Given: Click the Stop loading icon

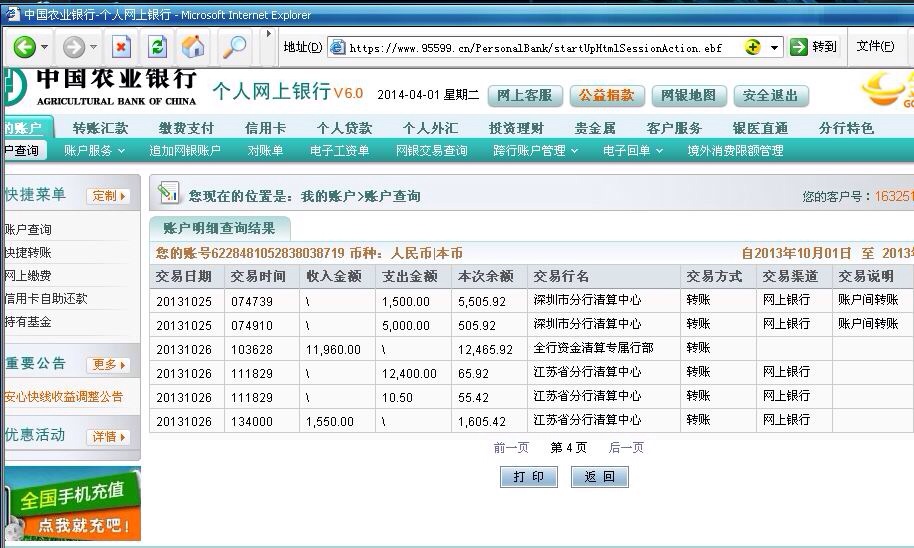Looking at the screenshot, I should point(121,47).
